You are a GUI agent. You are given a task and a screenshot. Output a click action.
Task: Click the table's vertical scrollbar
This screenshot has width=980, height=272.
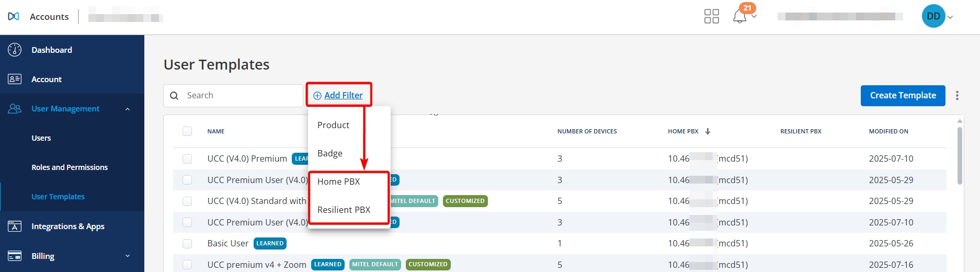point(960,156)
